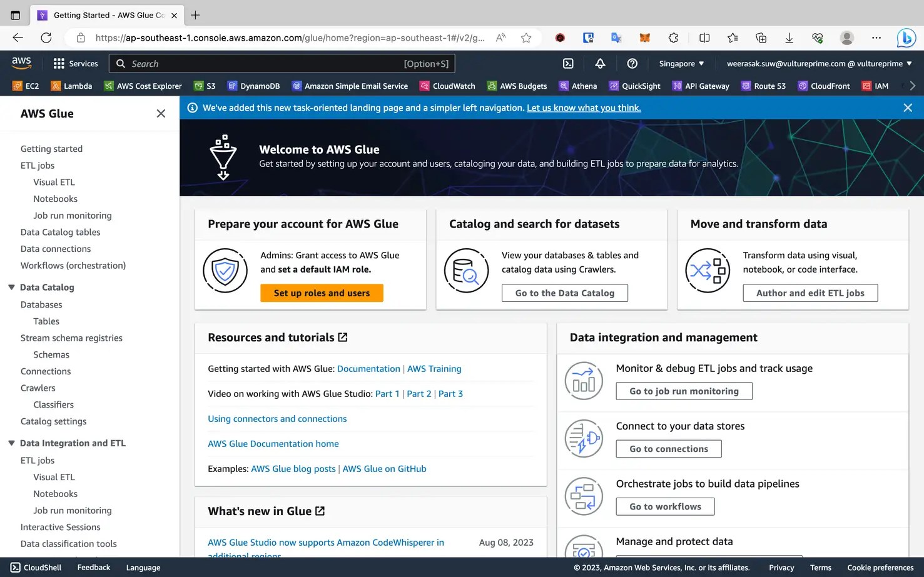Open the Route 53 shortcut
The height and width of the screenshot is (577, 924).
pyautogui.click(x=763, y=86)
